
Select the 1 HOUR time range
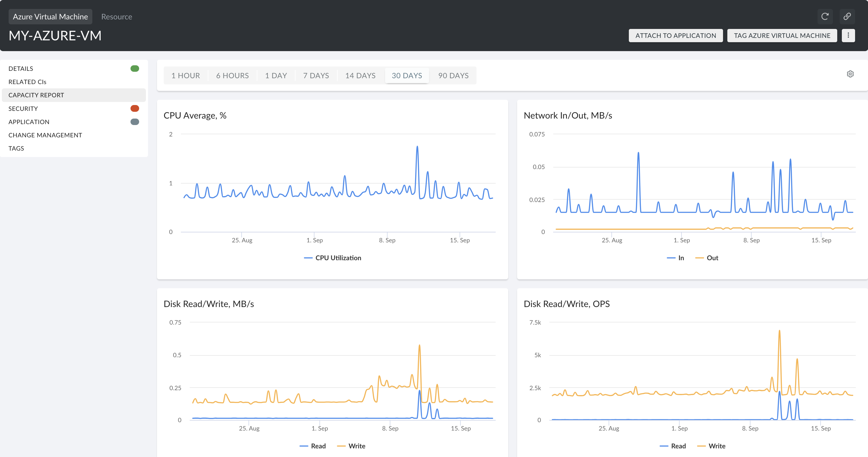pyautogui.click(x=185, y=75)
